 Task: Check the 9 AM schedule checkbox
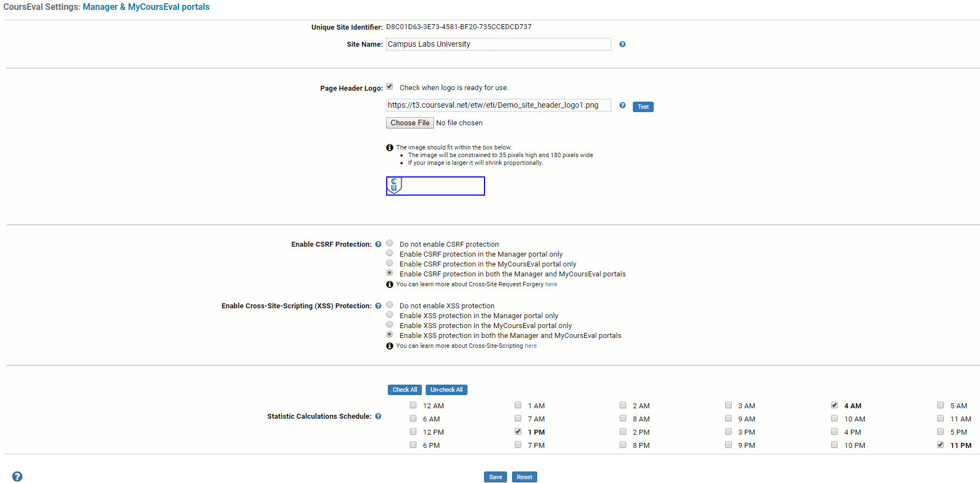tap(728, 419)
